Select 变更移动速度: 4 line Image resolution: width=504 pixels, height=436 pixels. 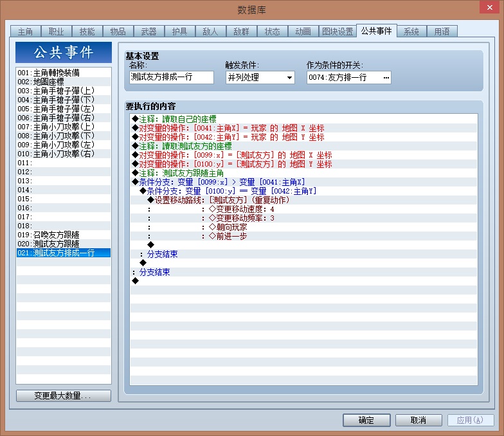coord(303,209)
